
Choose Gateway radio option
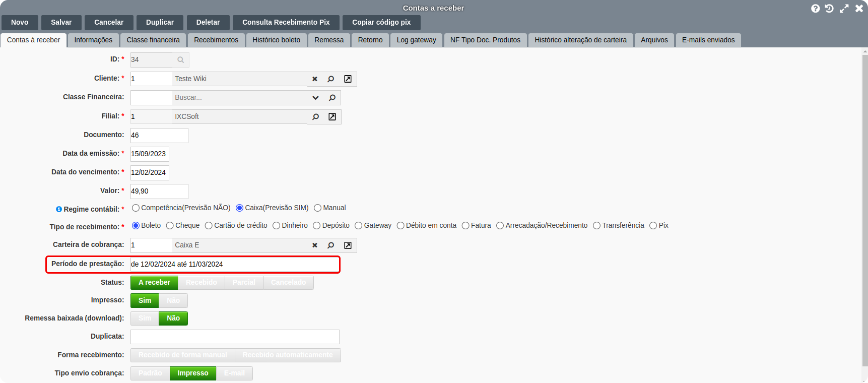click(359, 226)
